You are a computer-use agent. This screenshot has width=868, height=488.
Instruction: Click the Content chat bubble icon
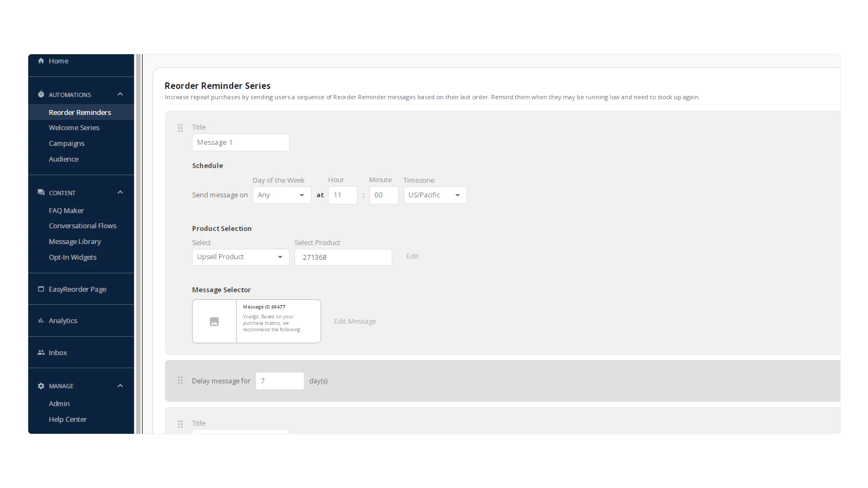41,192
